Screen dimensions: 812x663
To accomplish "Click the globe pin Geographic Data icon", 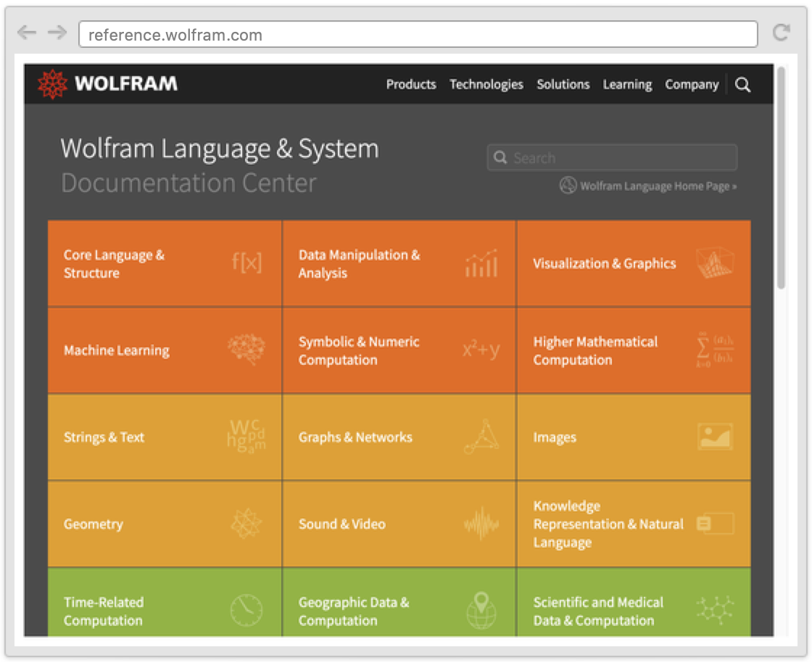I will coord(481,610).
